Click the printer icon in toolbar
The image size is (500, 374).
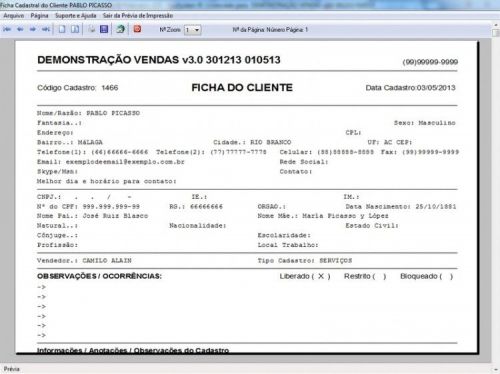coord(91,29)
